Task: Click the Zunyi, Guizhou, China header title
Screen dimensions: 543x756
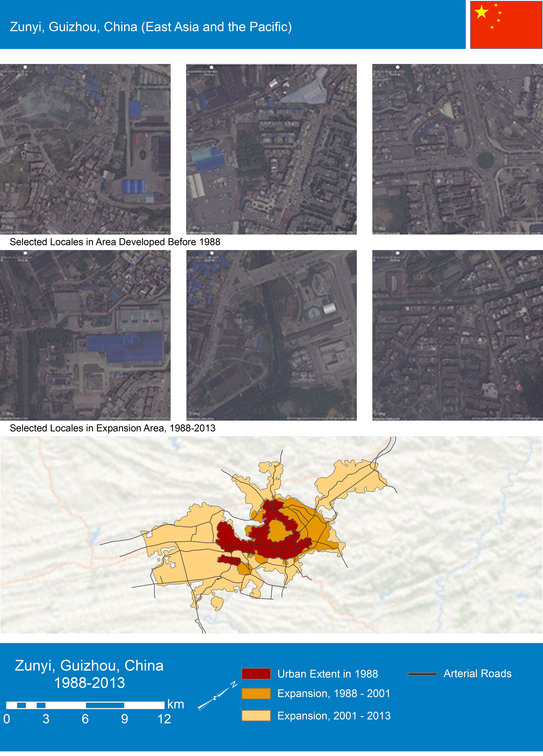Action: [x=151, y=27]
